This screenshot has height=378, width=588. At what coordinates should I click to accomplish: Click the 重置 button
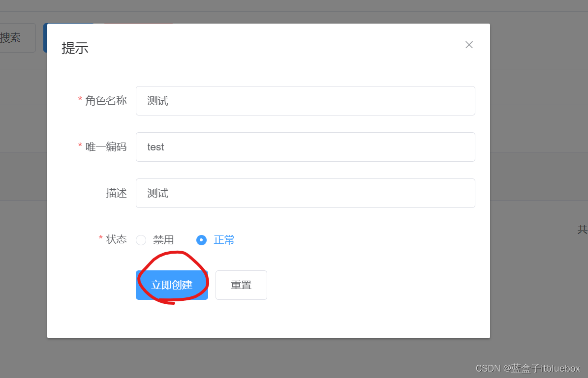coord(241,285)
